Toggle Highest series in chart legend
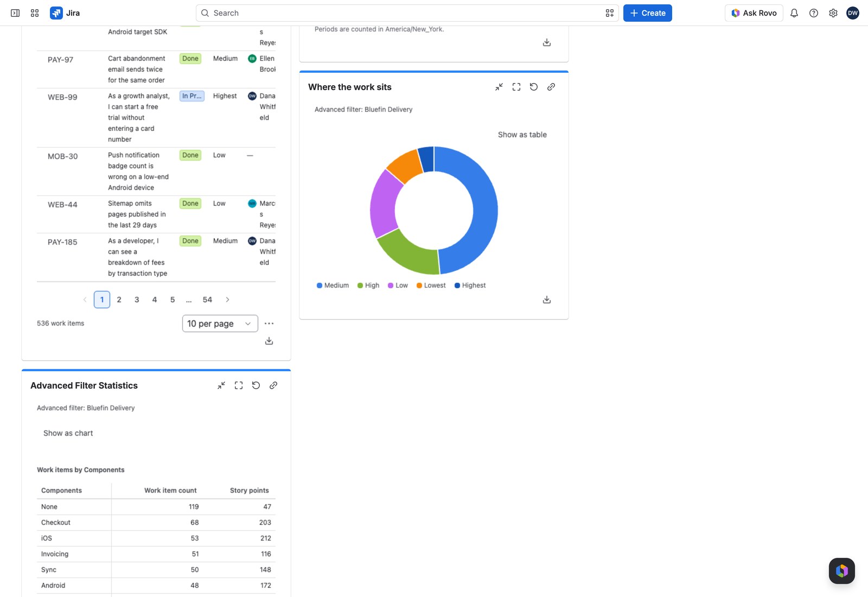This screenshot has height=597, width=868. tap(470, 285)
